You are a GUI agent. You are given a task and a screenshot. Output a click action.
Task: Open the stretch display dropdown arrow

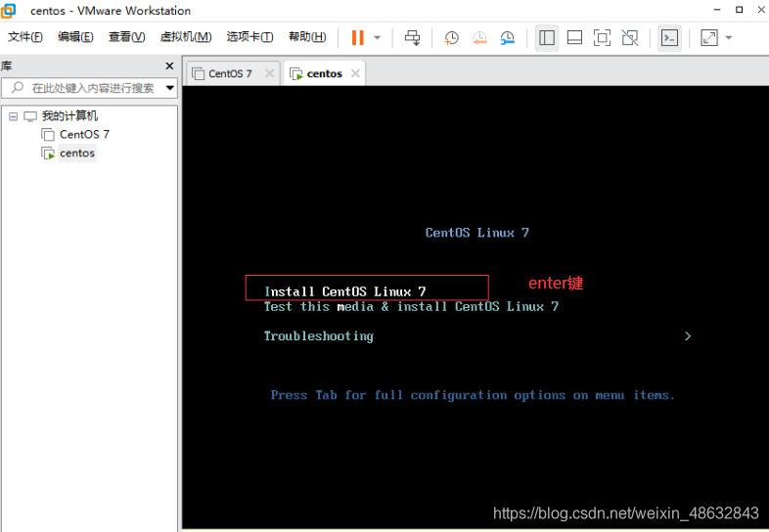(x=728, y=38)
